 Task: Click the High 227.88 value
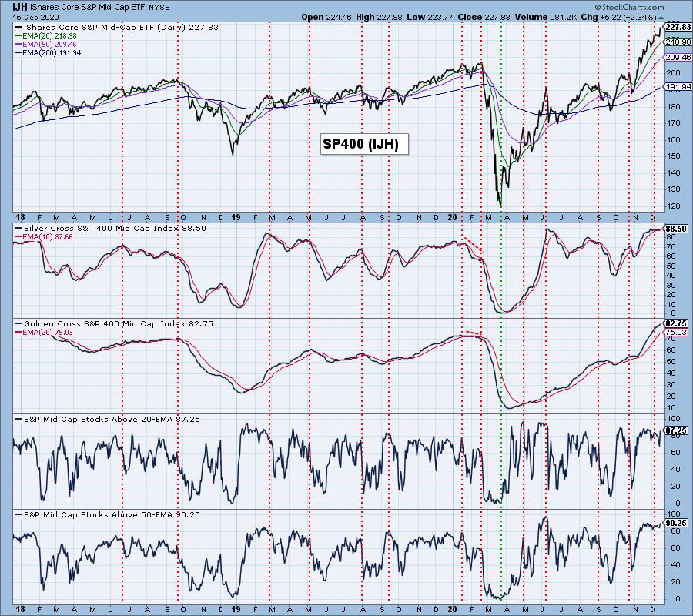[379, 17]
